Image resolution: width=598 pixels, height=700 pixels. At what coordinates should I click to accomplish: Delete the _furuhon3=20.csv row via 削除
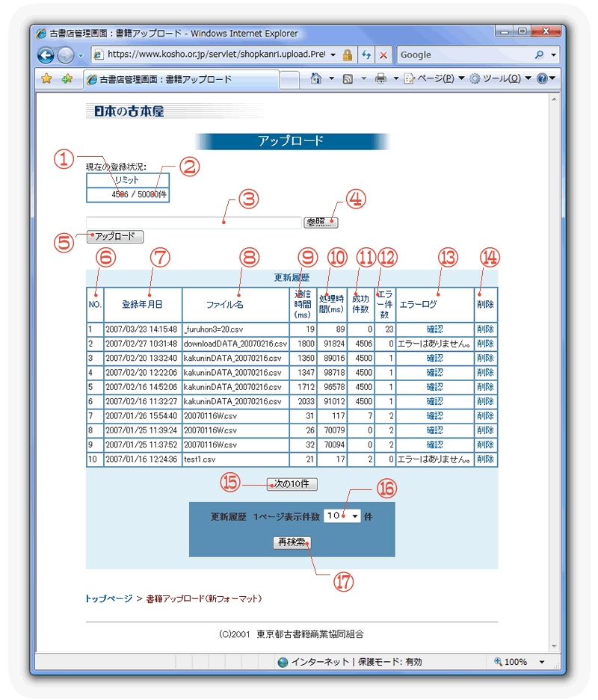point(485,329)
